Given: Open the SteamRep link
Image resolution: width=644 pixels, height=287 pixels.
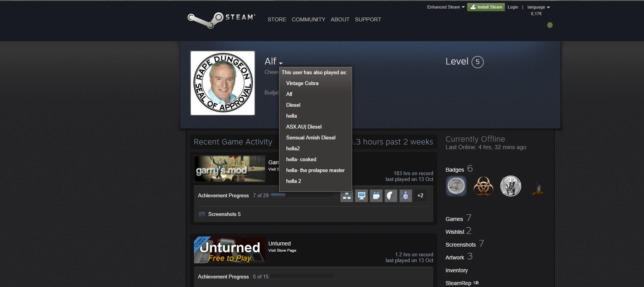Looking at the screenshot, I should [458, 283].
